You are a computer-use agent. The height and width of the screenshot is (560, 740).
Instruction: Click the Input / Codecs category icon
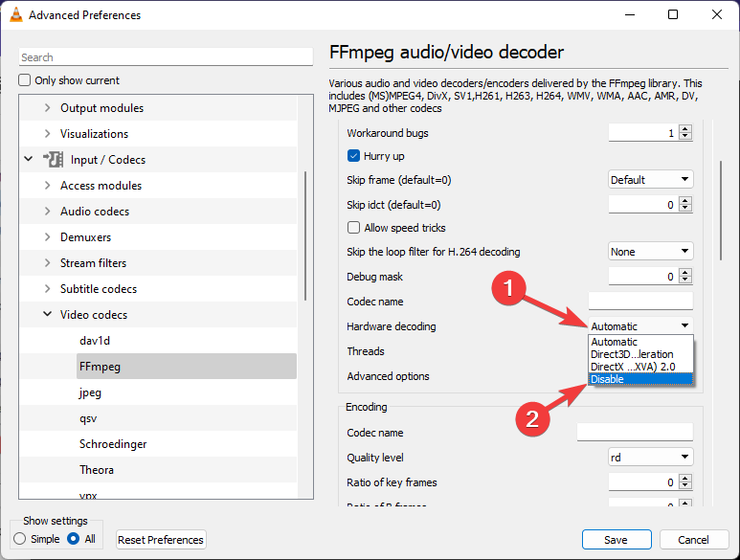pos(54,160)
